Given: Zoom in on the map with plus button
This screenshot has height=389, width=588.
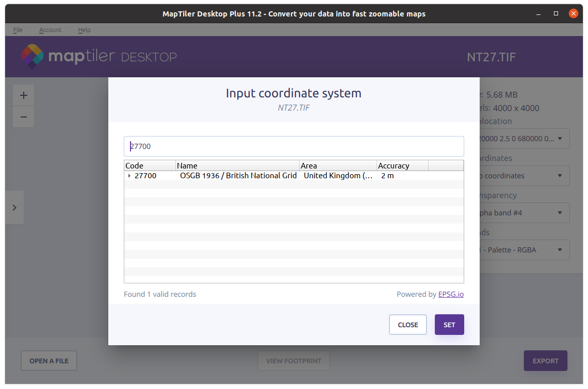Looking at the screenshot, I should [x=23, y=95].
